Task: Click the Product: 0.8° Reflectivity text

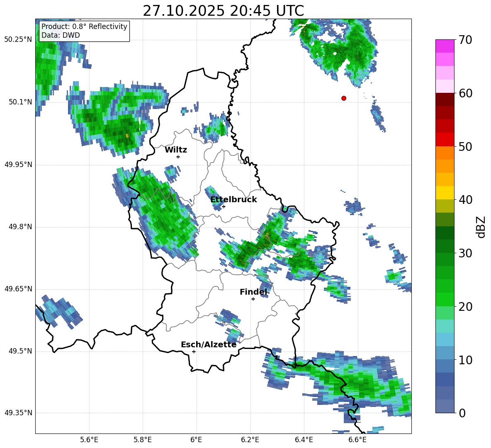Action: pos(84,27)
